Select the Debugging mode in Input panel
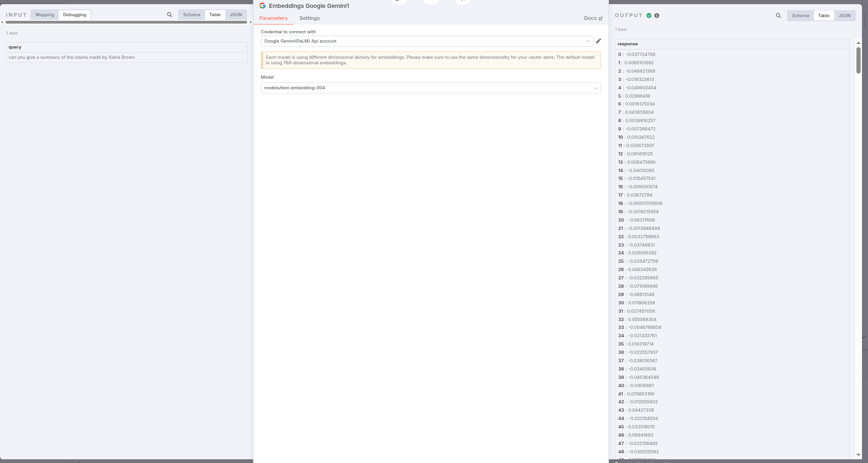The height and width of the screenshot is (463, 868). click(74, 15)
